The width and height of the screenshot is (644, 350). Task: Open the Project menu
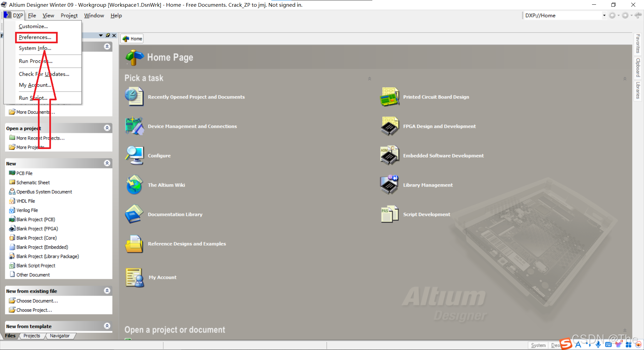[x=69, y=15]
